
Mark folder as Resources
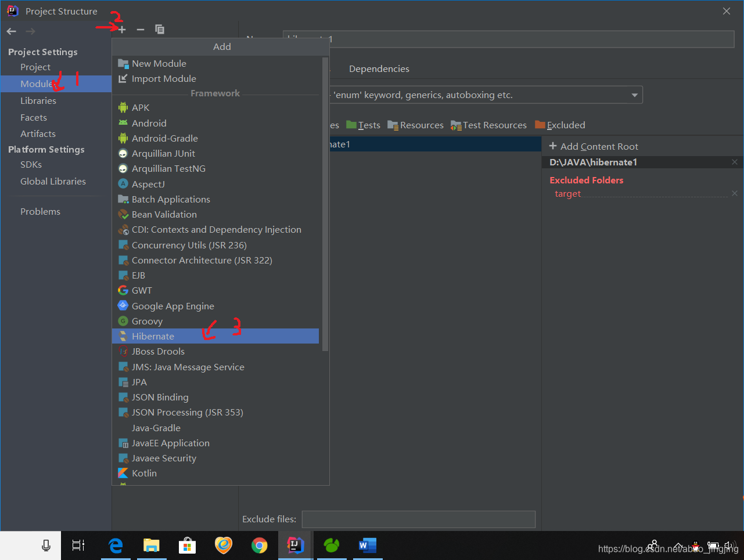[415, 125]
